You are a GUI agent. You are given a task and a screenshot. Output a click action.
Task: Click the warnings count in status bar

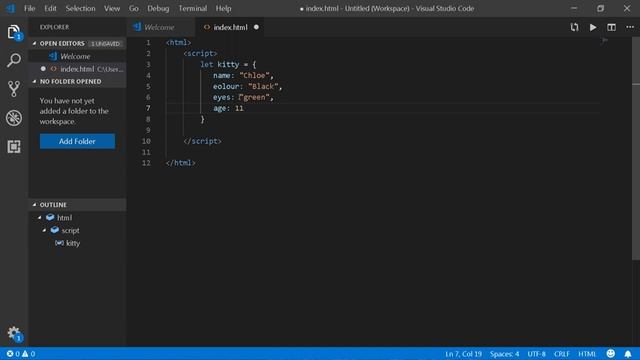pos(29,353)
